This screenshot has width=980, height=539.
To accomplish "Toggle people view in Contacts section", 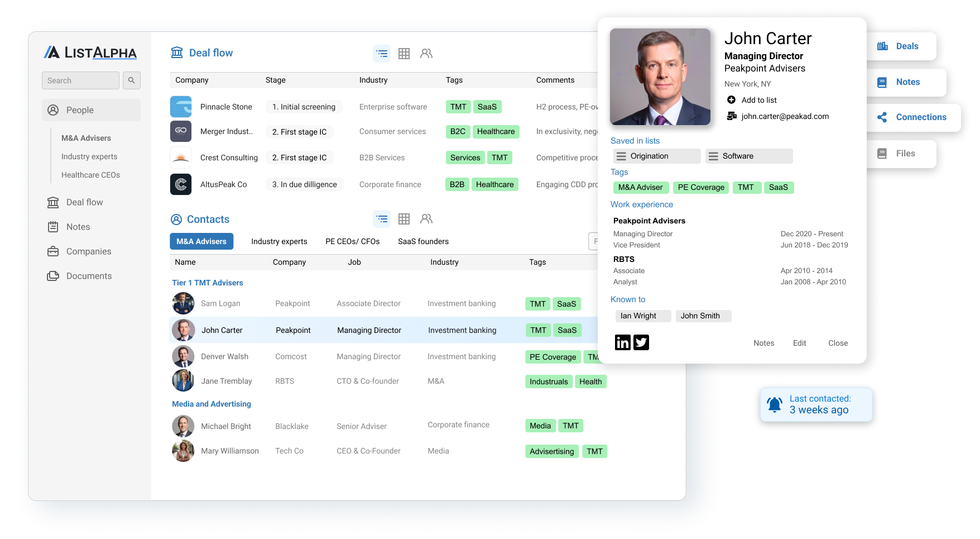I will (x=426, y=219).
